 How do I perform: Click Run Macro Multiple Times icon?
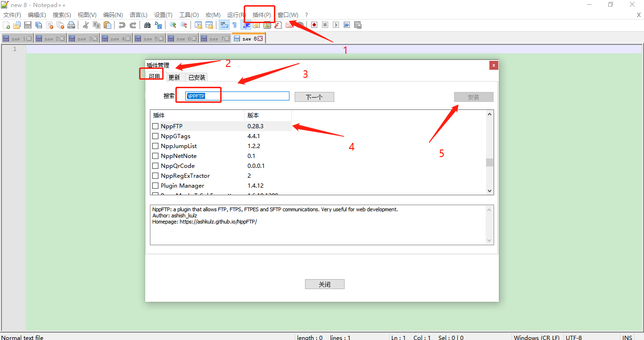[x=347, y=25]
